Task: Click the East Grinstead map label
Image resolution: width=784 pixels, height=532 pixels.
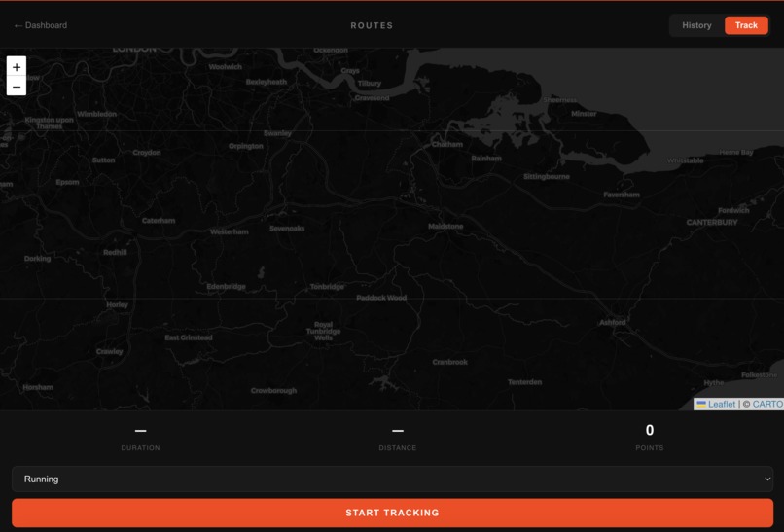Action: click(189, 337)
